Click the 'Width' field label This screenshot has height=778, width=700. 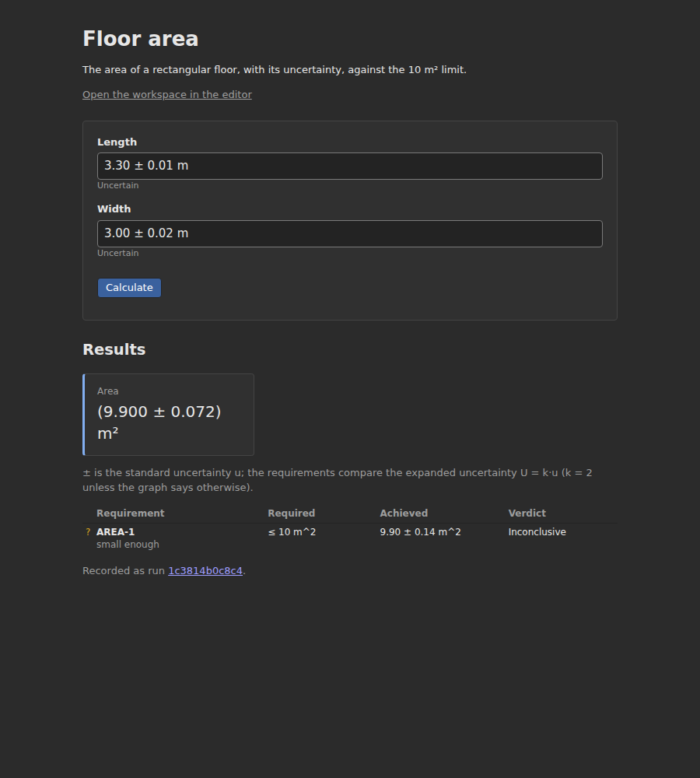(x=114, y=209)
